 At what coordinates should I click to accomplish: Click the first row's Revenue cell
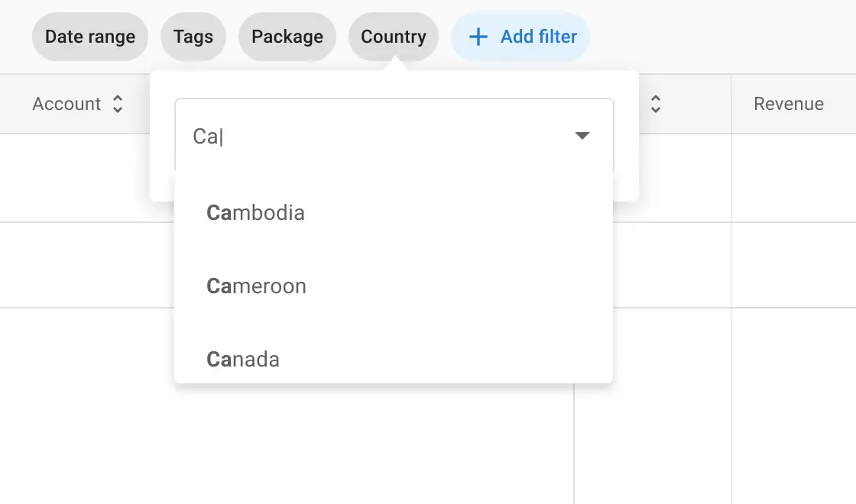793,178
